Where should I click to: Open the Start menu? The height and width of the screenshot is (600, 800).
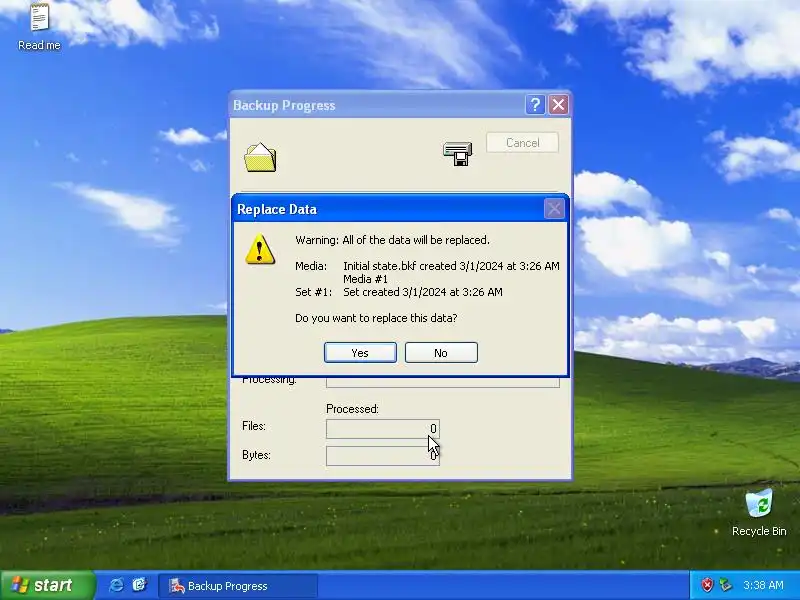(47, 585)
